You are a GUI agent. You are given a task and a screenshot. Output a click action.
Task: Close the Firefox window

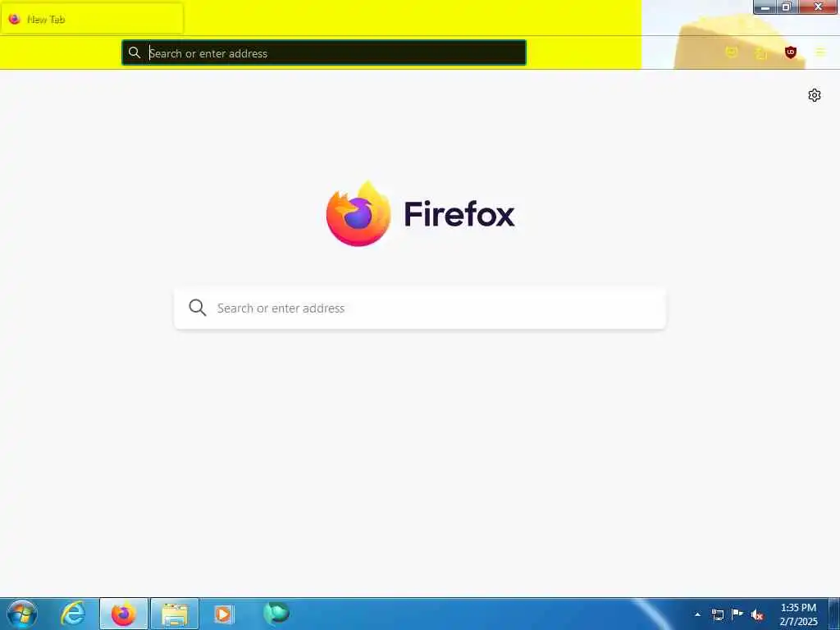[x=818, y=7]
